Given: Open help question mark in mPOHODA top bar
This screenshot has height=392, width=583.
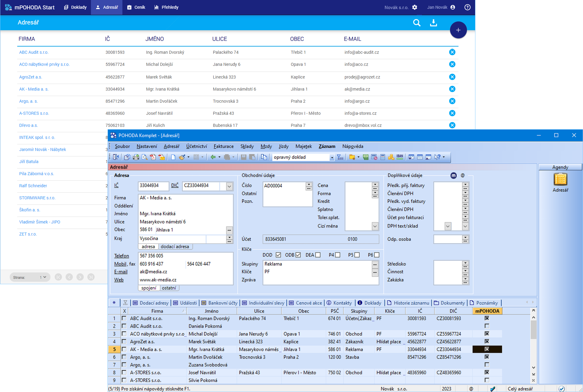Looking at the screenshot, I should (467, 7).
